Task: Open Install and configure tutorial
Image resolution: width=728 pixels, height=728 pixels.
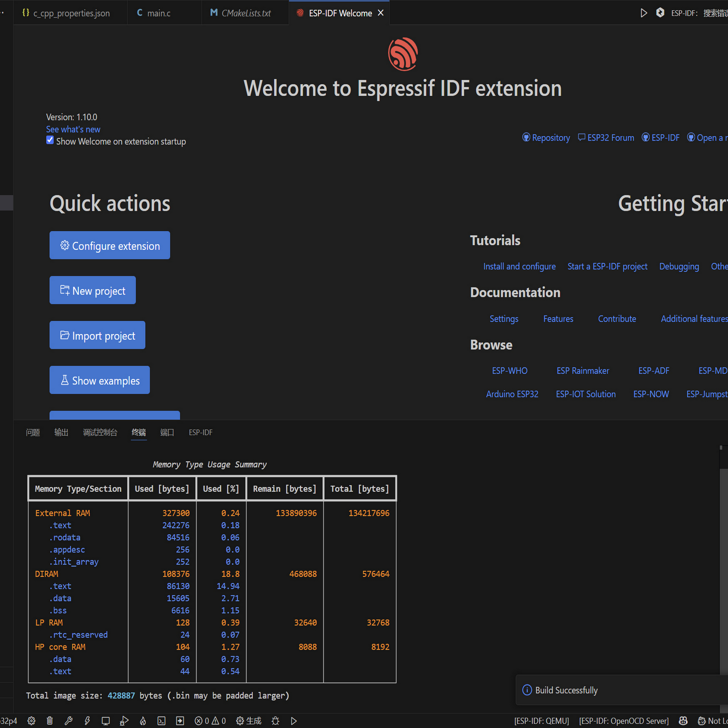Action: (x=519, y=267)
